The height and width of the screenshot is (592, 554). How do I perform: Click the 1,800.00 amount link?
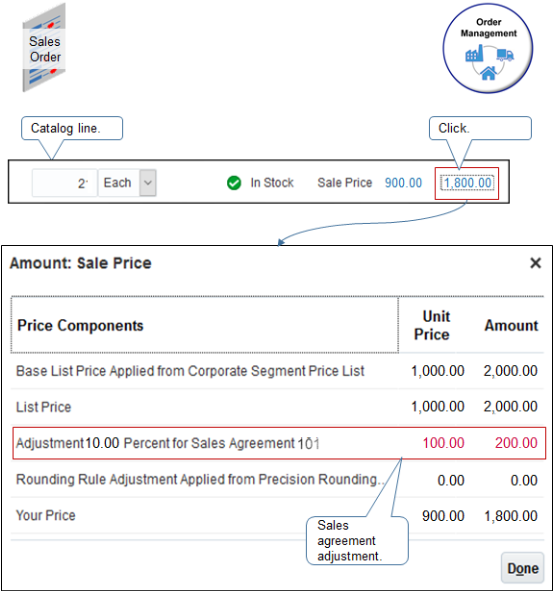[468, 183]
